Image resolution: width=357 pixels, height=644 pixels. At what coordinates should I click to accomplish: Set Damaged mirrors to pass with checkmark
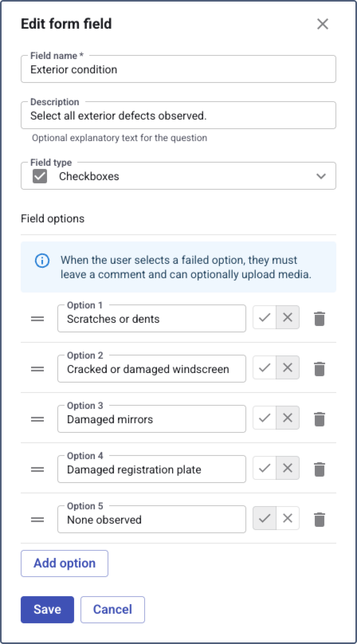tap(265, 418)
